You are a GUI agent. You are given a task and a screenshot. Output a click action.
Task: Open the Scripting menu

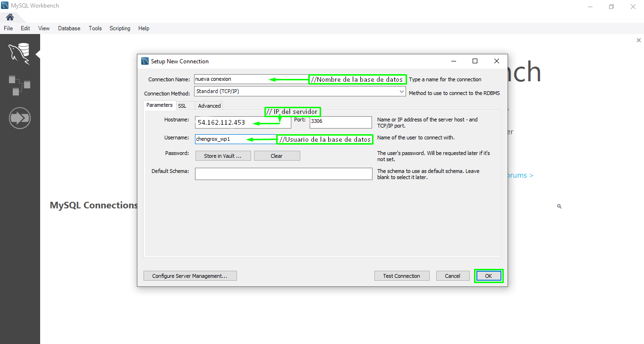coord(119,28)
